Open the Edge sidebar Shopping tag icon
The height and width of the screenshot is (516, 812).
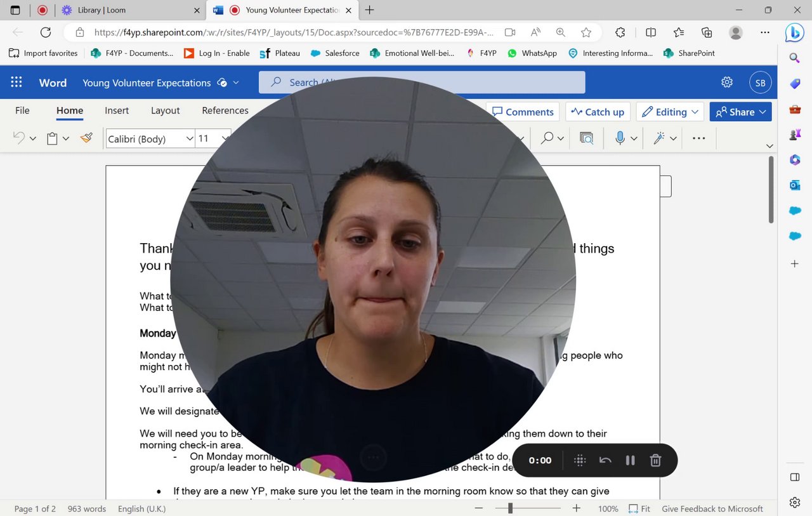[795, 84]
